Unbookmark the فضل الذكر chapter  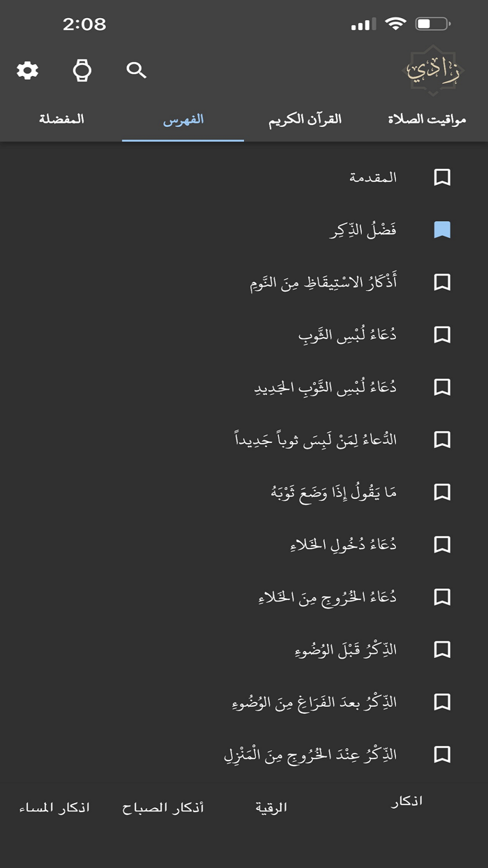click(x=442, y=230)
